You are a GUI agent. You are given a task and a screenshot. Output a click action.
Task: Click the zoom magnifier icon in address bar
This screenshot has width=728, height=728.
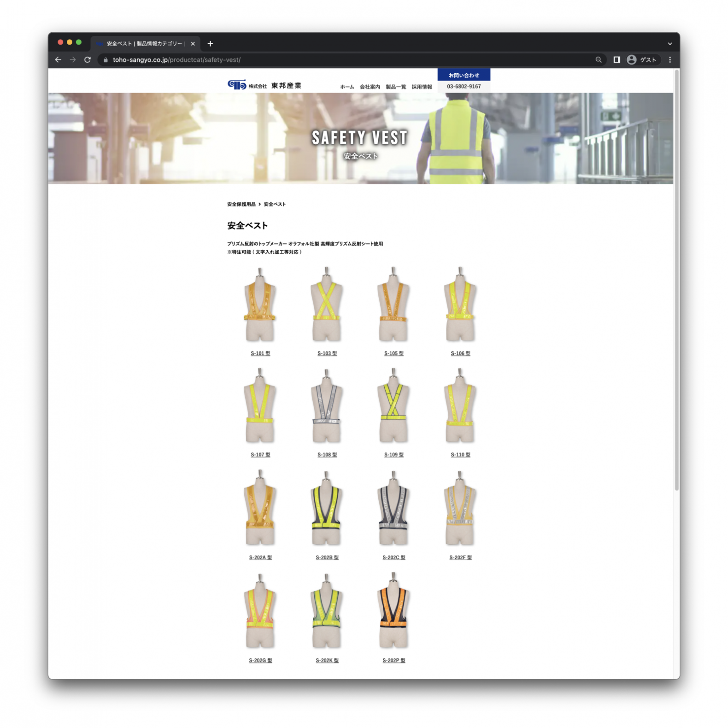[598, 60]
